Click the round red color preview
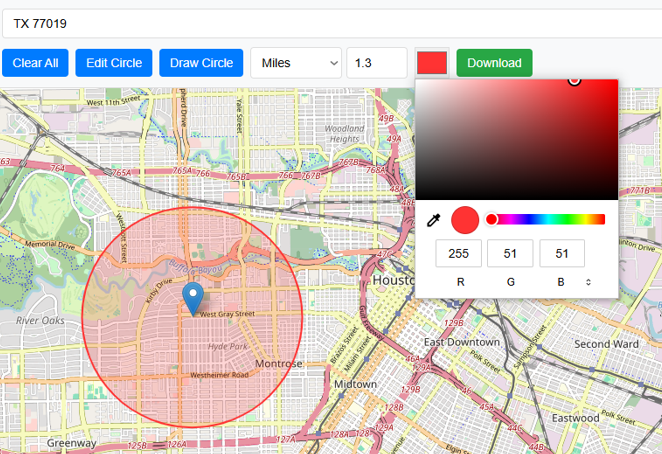Screen dimensions: 662x454 pyautogui.click(x=465, y=220)
